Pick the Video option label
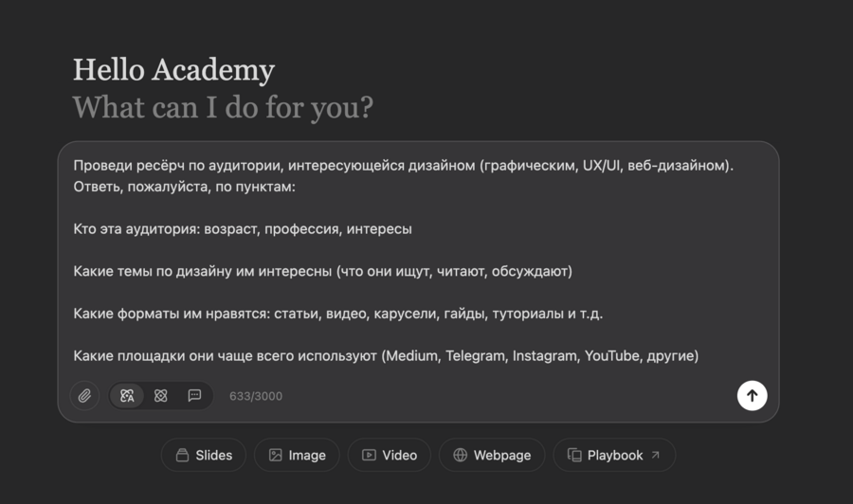853x504 pixels. pyautogui.click(x=400, y=456)
